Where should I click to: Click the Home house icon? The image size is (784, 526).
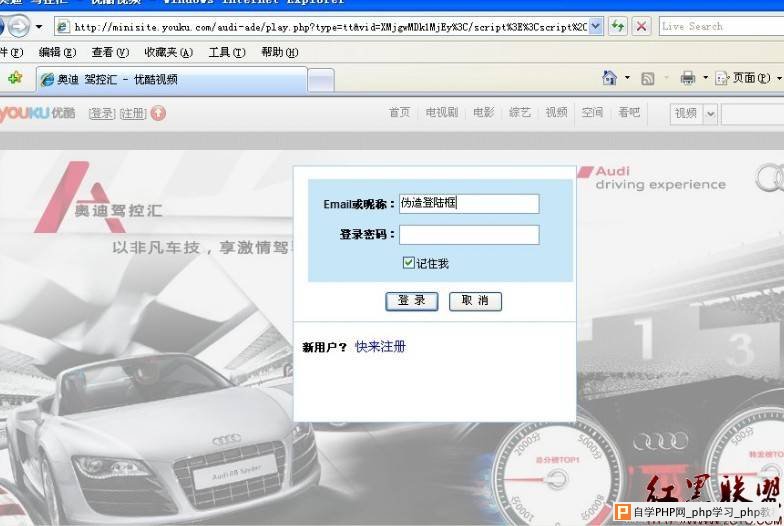point(609,78)
